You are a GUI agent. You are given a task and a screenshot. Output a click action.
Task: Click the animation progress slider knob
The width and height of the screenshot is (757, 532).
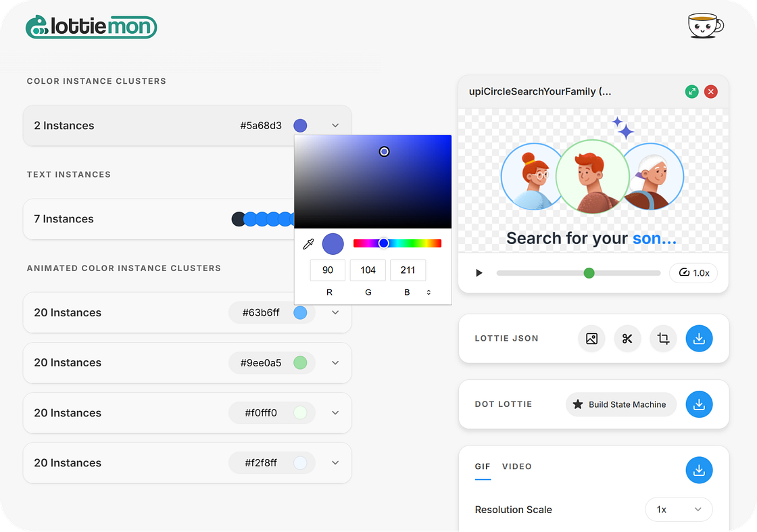click(x=589, y=273)
